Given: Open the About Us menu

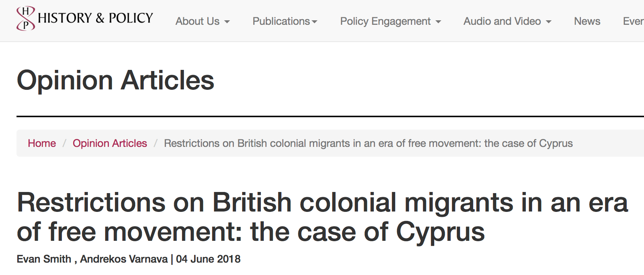Looking at the screenshot, I should click(x=198, y=21).
